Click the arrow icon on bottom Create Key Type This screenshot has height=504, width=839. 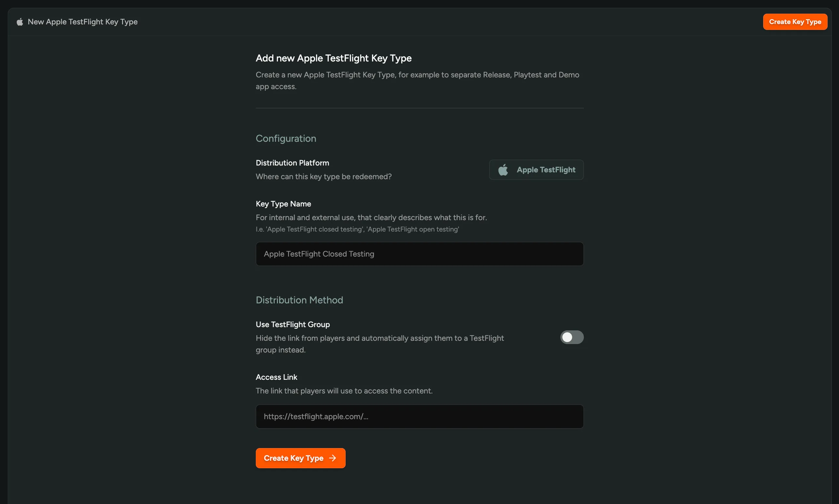(332, 458)
